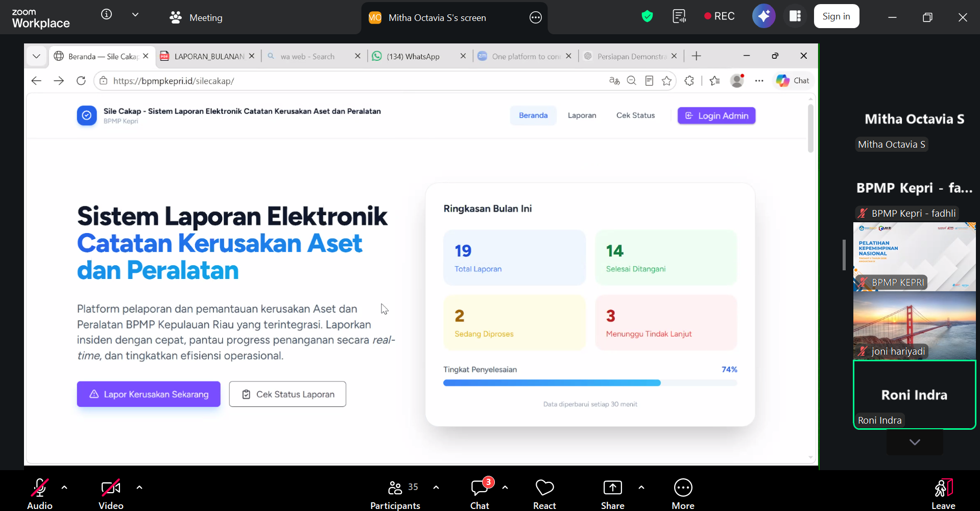Click Cek Status Laporan button
This screenshot has height=511, width=980.
tap(288, 394)
